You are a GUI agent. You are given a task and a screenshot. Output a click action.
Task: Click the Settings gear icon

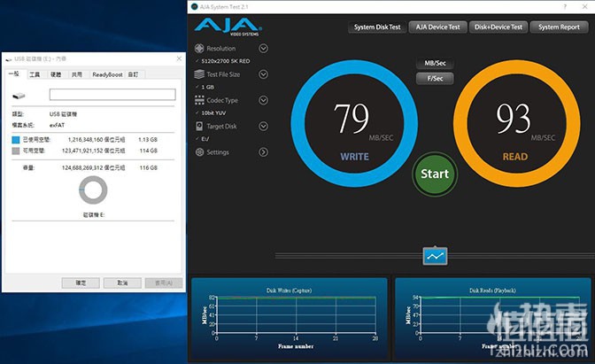[x=199, y=151]
